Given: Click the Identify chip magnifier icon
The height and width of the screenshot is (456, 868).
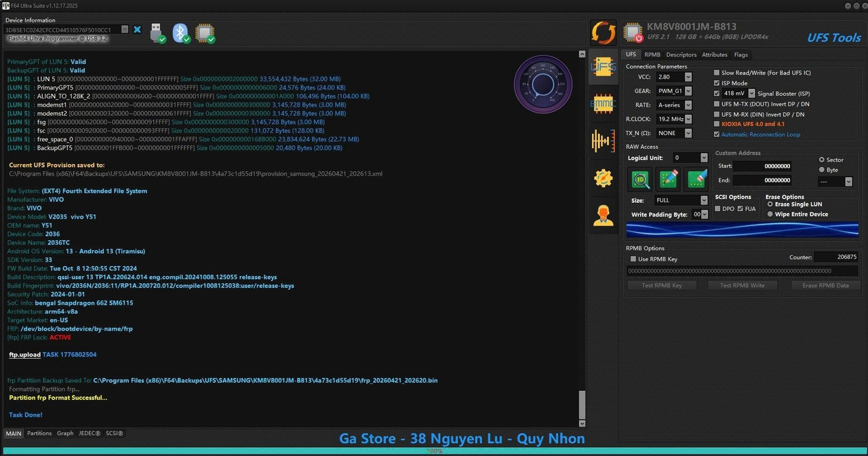Looking at the screenshot, I should coord(640,179).
